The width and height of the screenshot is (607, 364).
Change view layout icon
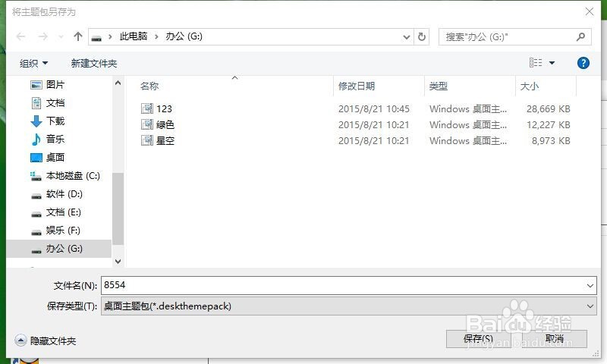536,63
